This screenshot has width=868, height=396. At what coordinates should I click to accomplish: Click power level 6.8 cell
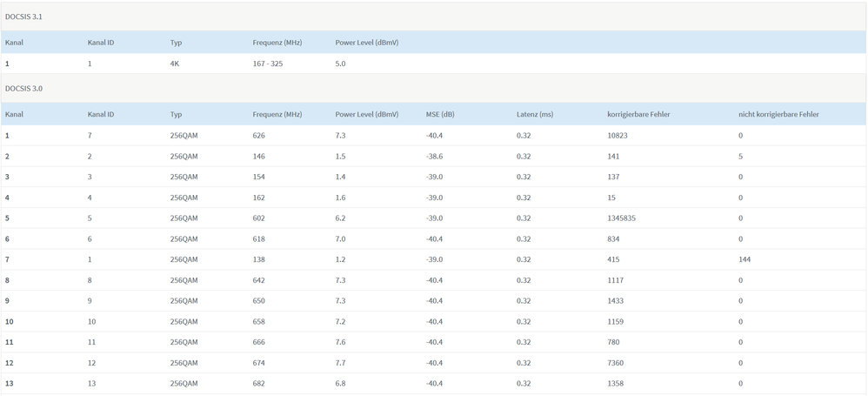(340, 384)
